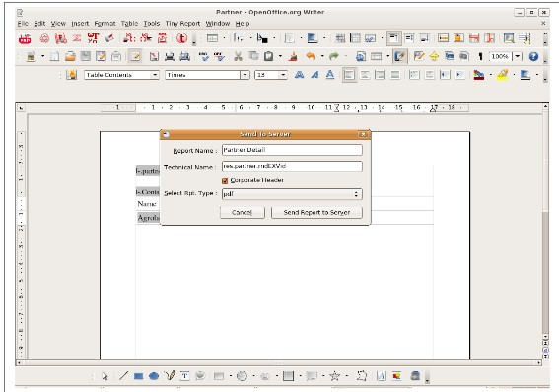Click the Font Color swatch icon
The height and width of the screenshot is (392, 559).
[479, 75]
